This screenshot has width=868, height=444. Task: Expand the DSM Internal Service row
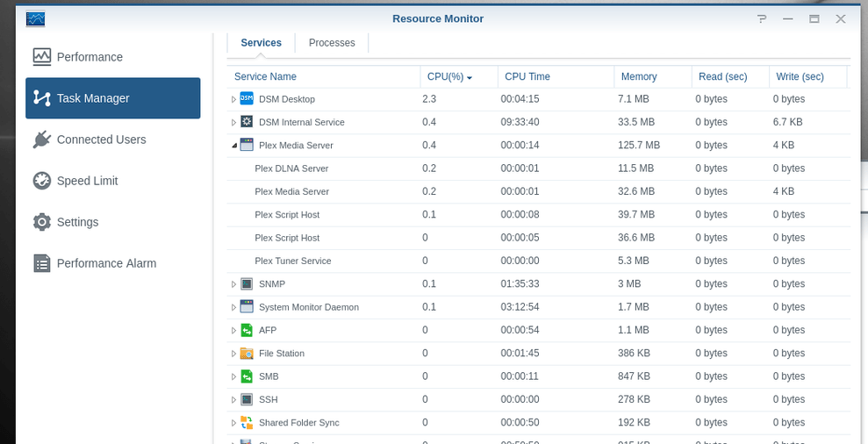point(233,122)
